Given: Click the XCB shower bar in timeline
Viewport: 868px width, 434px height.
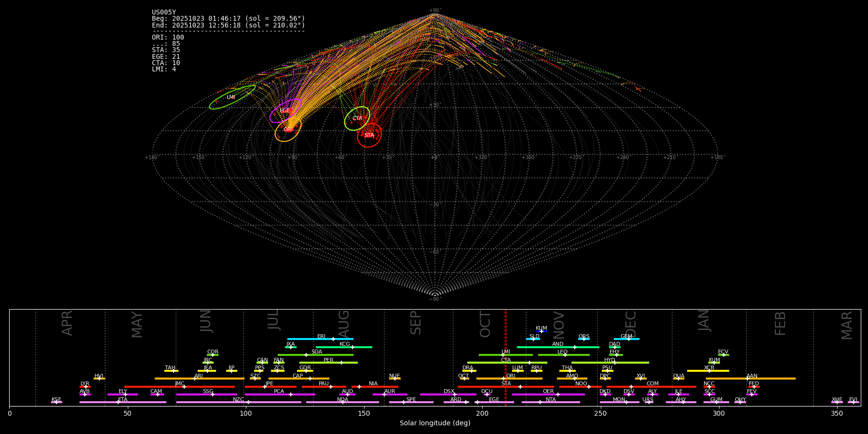Looking at the screenshot, I should pos(708,371).
